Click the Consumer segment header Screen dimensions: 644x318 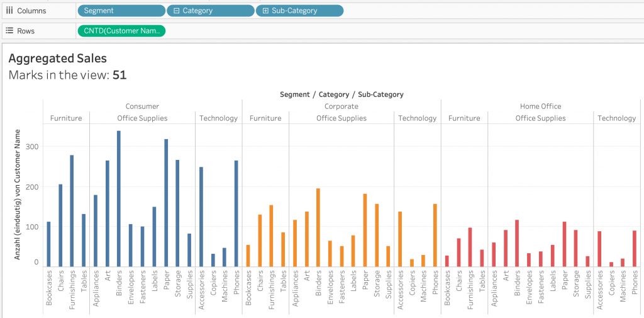click(142, 106)
